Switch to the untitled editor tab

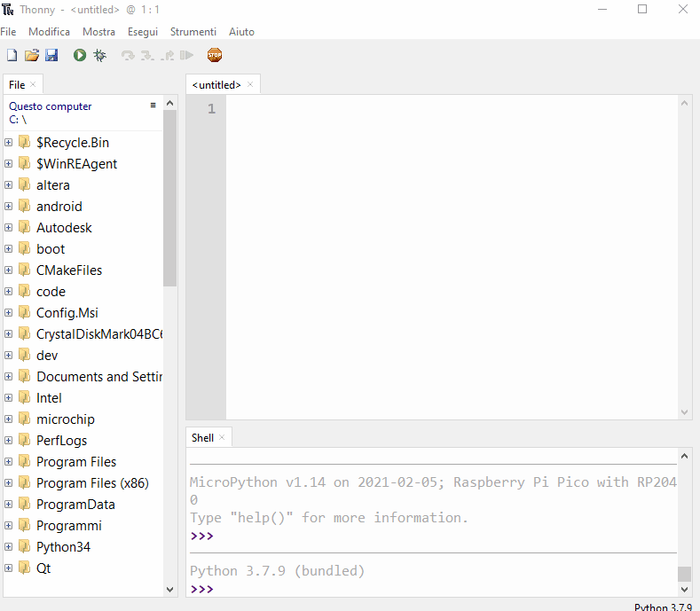[x=216, y=85]
